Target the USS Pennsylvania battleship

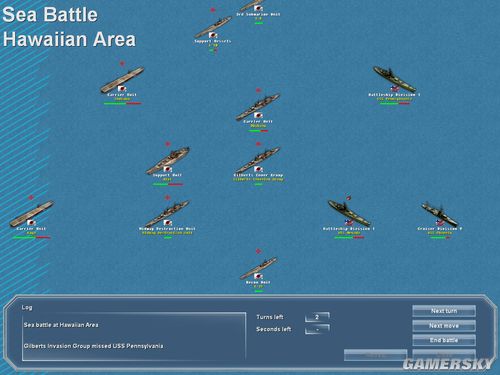(394, 79)
